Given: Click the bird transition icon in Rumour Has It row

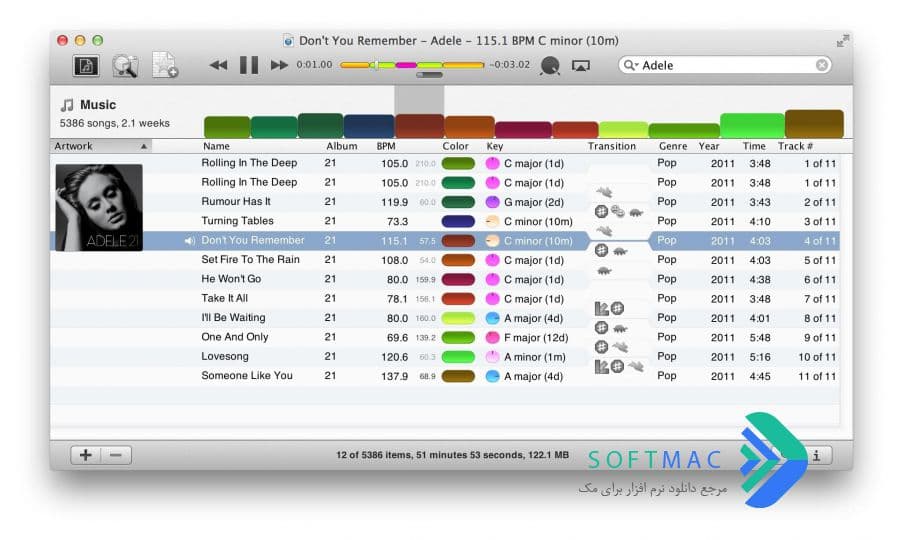Looking at the screenshot, I should (604, 192).
